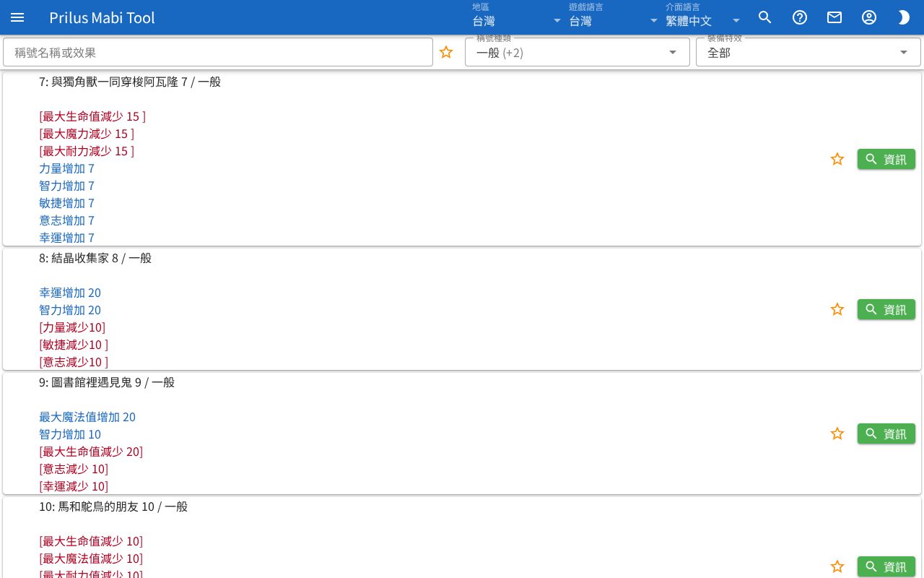The image size is (924, 578).
Task: Click the [最大魔力減少 15 ] effect text
Action: [x=87, y=134]
